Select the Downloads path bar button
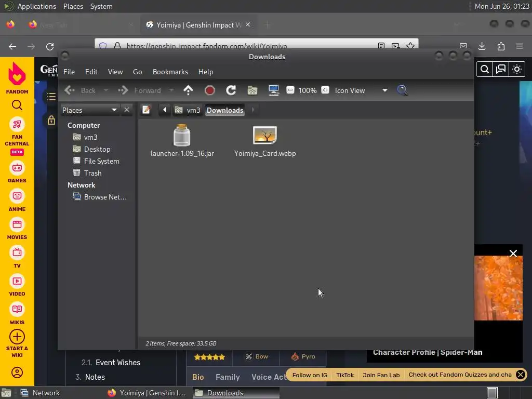 (x=225, y=110)
